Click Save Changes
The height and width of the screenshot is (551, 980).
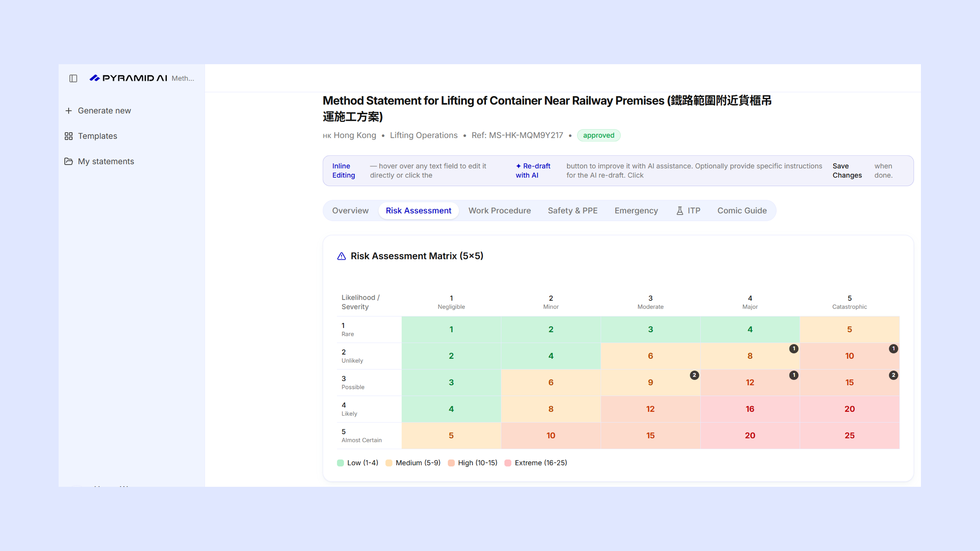click(x=847, y=171)
